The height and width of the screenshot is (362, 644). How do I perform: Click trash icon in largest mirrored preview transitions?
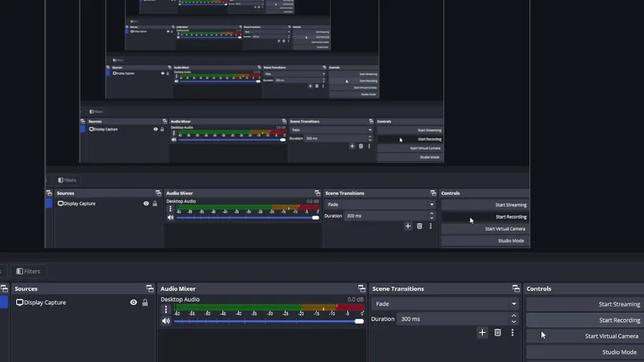tap(419, 226)
